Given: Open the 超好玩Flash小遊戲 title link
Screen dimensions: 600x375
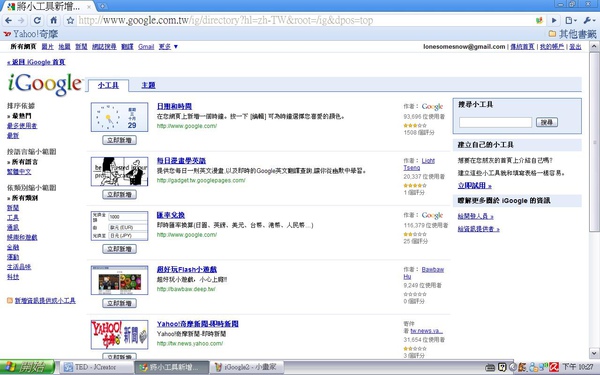Looking at the screenshot, I should (187, 269).
